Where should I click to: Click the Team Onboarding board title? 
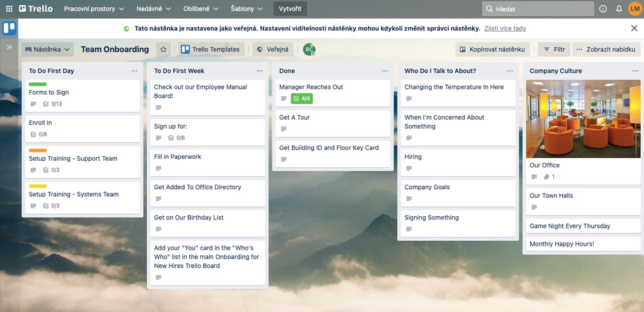point(115,50)
